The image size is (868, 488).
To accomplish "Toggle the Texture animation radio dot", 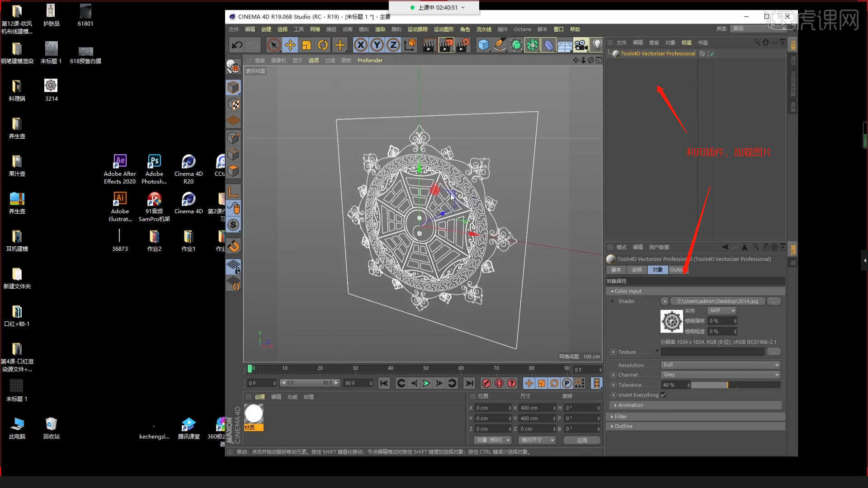I will pyautogui.click(x=613, y=352).
